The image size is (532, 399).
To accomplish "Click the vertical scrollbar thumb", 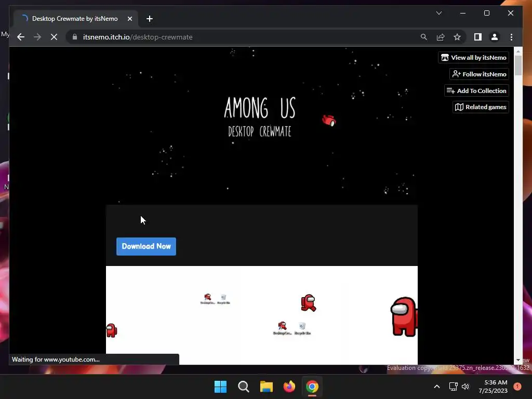I will click(x=518, y=65).
